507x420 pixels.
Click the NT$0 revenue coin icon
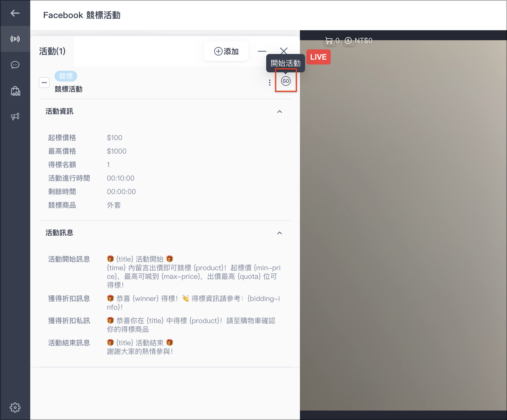348,40
